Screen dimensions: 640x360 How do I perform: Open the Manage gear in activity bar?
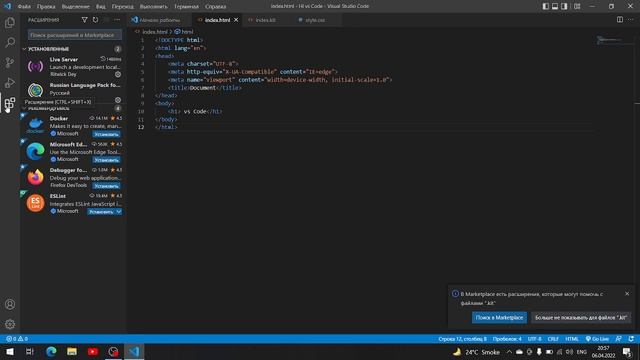click(x=10, y=324)
